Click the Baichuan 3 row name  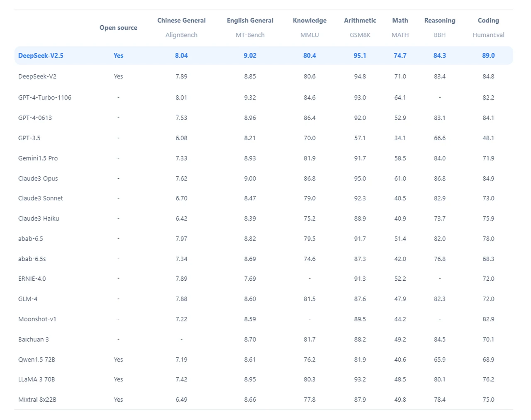(34, 340)
